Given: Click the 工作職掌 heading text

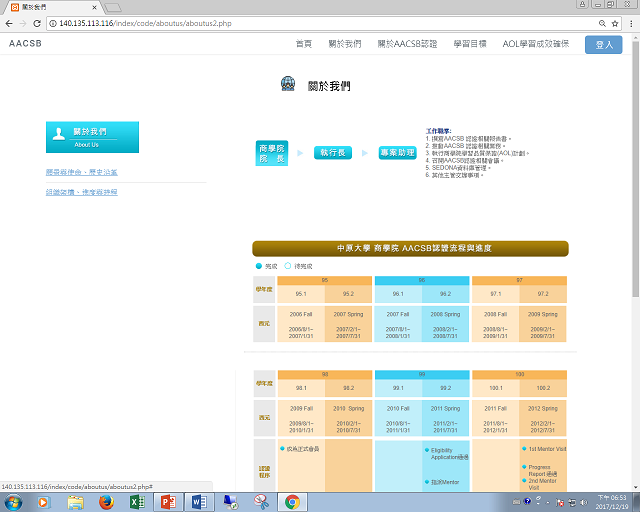Looking at the screenshot, I should [x=438, y=131].
